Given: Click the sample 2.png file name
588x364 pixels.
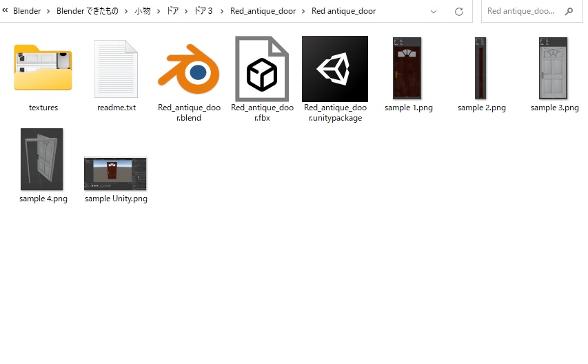Looking at the screenshot, I should 482,108.
